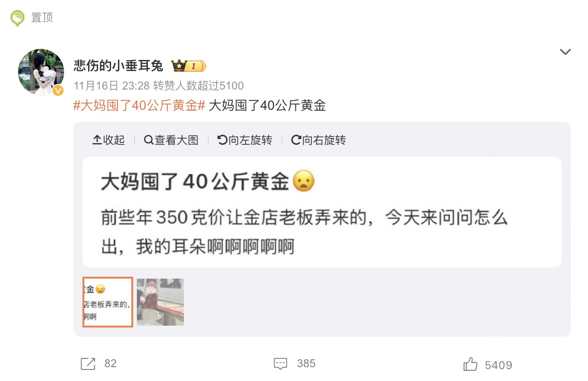
Task: Like the post with thumbs-up icon
Action: click(470, 364)
